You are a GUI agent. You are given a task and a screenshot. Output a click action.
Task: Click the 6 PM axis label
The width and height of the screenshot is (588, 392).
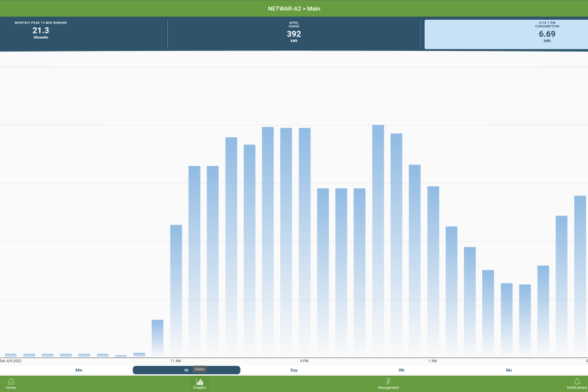coord(304,361)
